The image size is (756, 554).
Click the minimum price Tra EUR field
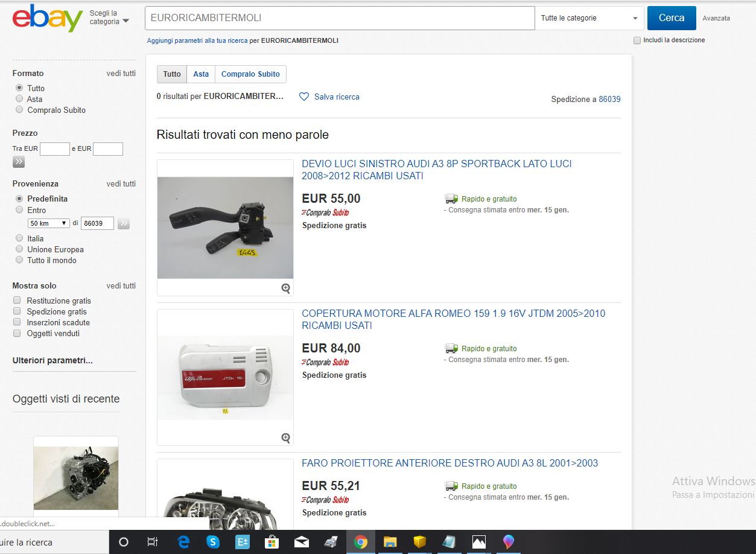55,148
